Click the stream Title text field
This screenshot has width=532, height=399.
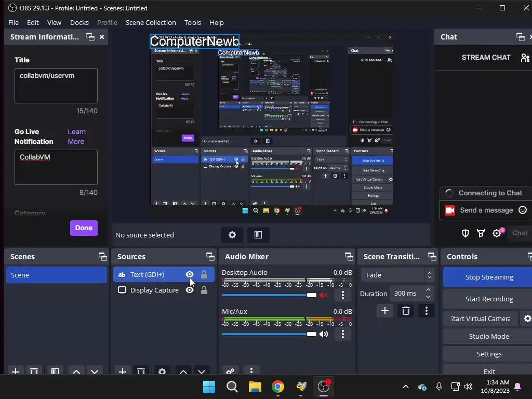coord(56,86)
